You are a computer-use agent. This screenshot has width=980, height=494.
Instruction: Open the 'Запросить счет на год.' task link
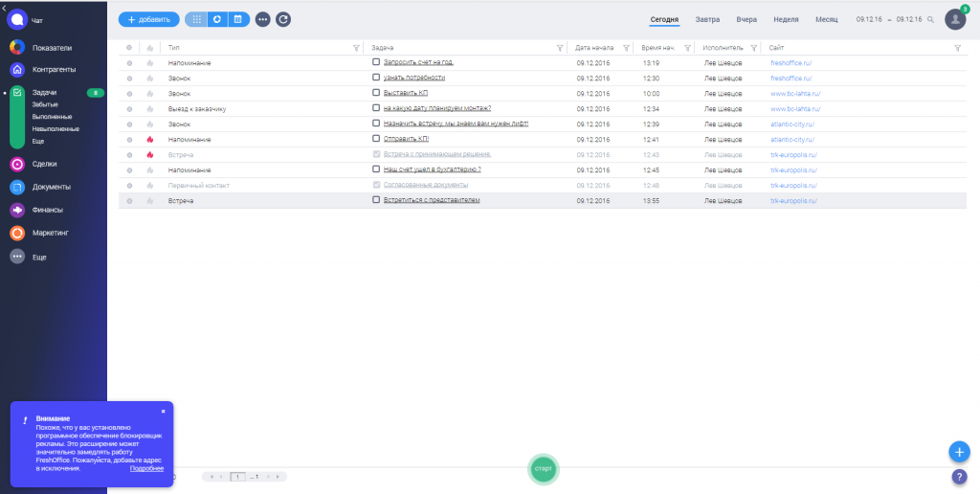418,62
